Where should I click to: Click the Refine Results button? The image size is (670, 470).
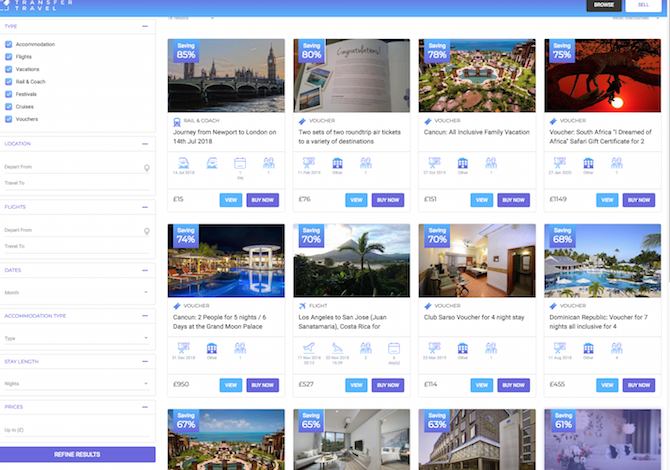pos(77,454)
